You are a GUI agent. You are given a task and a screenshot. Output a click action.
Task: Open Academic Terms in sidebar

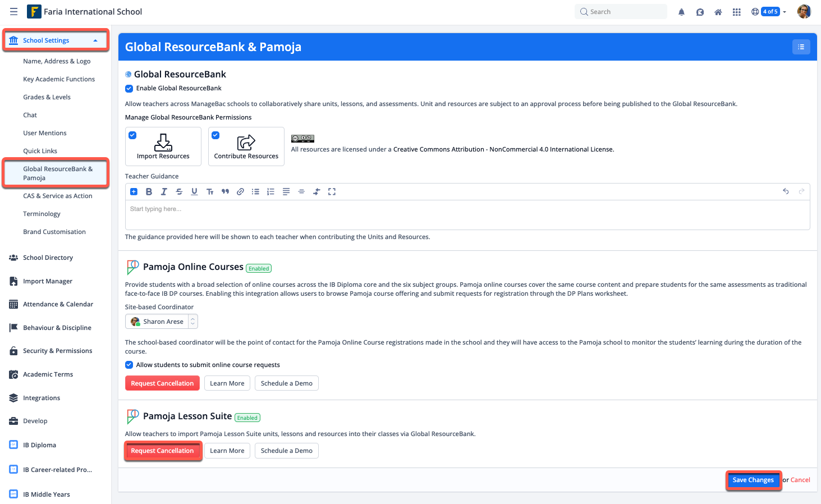point(48,374)
